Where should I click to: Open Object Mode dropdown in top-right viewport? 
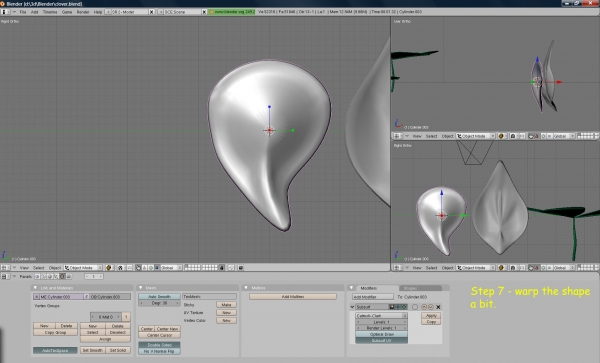point(476,136)
